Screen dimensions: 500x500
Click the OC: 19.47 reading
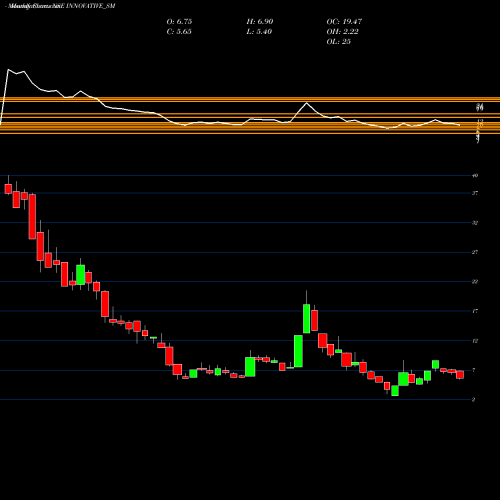pos(344,21)
